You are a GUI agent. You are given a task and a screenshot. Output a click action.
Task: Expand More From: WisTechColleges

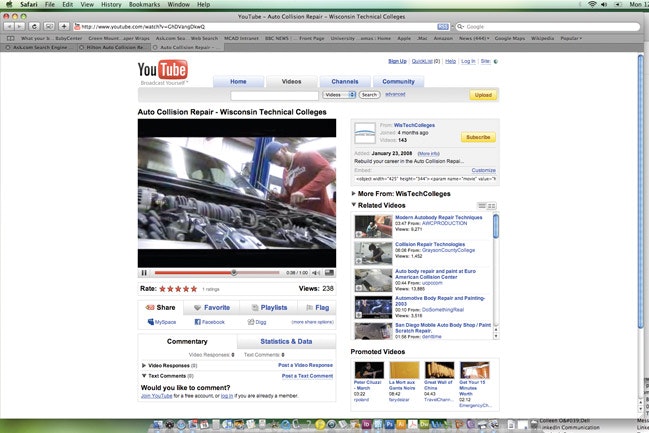pyautogui.click(x=353, y=193)
